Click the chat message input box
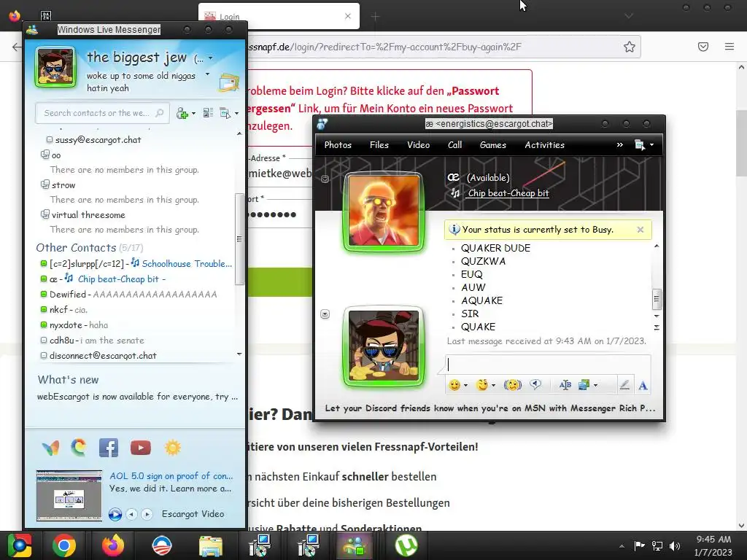The width and height of the screenshot is (747, 560). point(548,365)
